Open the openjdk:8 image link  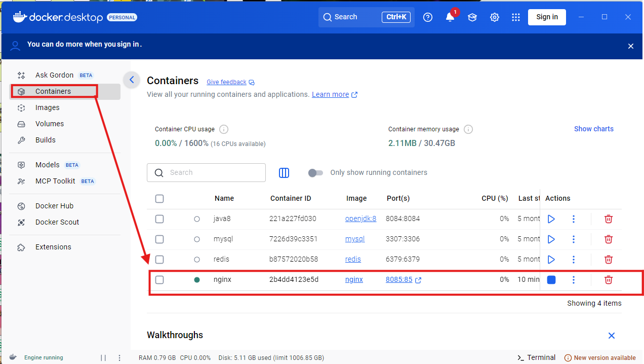[361, 219]
